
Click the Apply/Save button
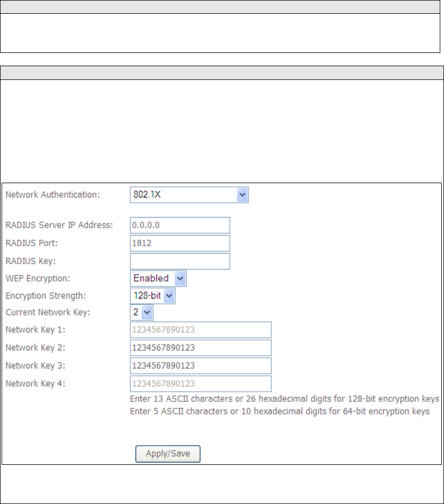tap(168, 454)
